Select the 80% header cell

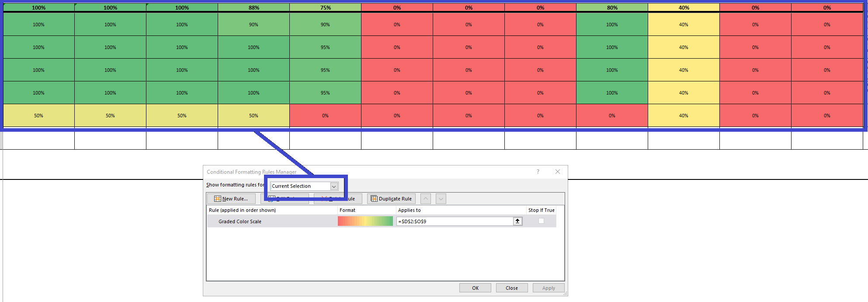pos(612,7)
